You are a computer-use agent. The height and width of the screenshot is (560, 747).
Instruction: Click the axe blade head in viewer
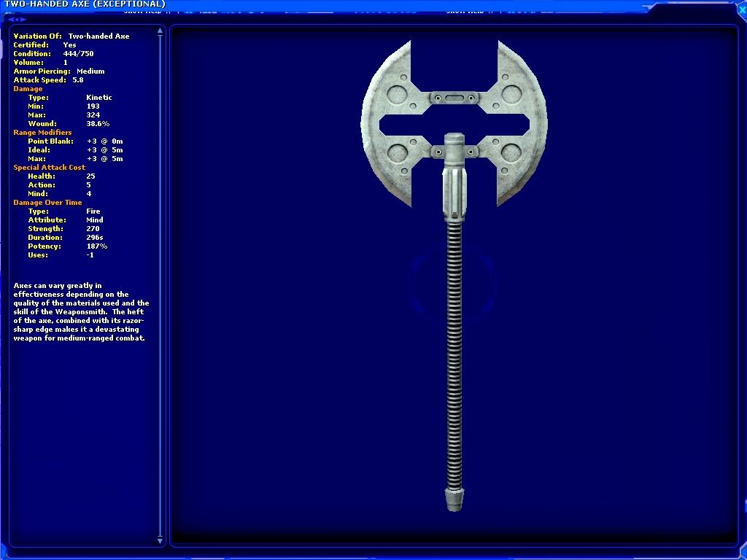[x=454, y=124]
